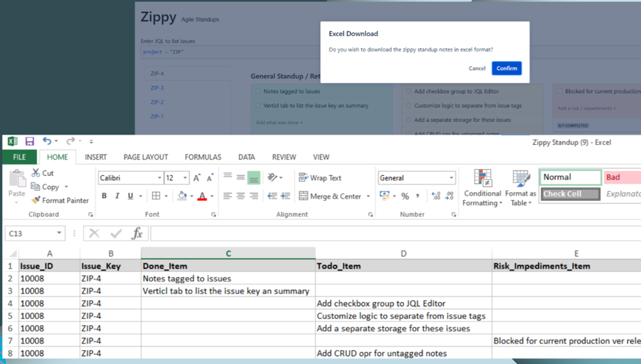
Task: Center text horizontally in Alignment group
Action: (x=241, y=196)
